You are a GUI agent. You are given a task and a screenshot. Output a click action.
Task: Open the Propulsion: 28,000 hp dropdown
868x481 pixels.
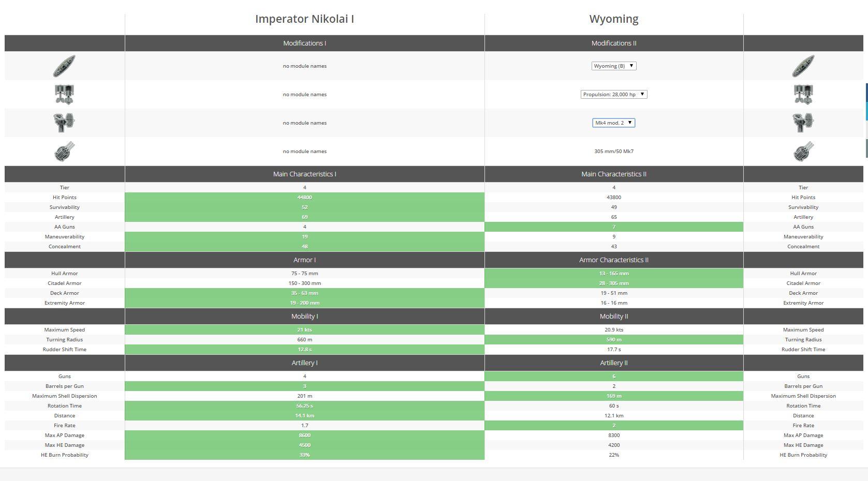tap(614, 94)
